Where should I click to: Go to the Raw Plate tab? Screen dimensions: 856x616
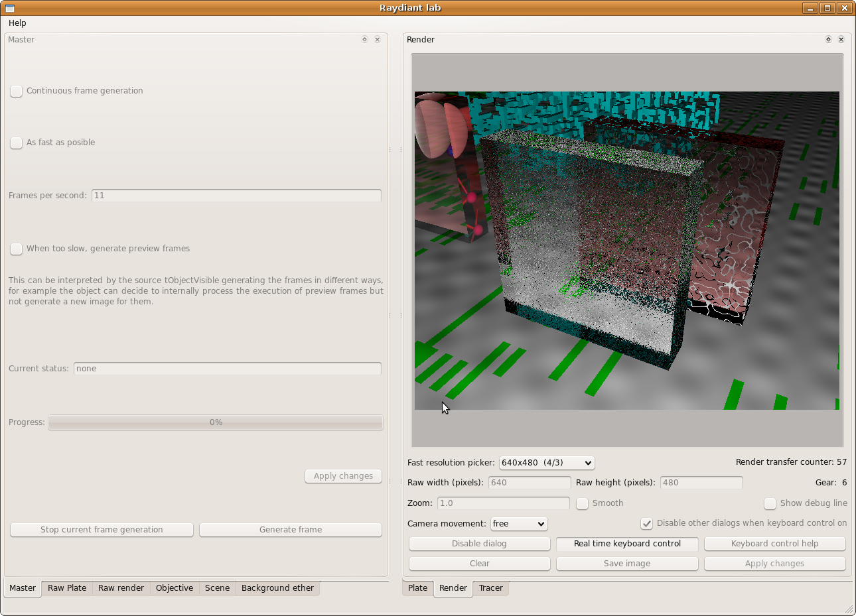tap(67, 588)
